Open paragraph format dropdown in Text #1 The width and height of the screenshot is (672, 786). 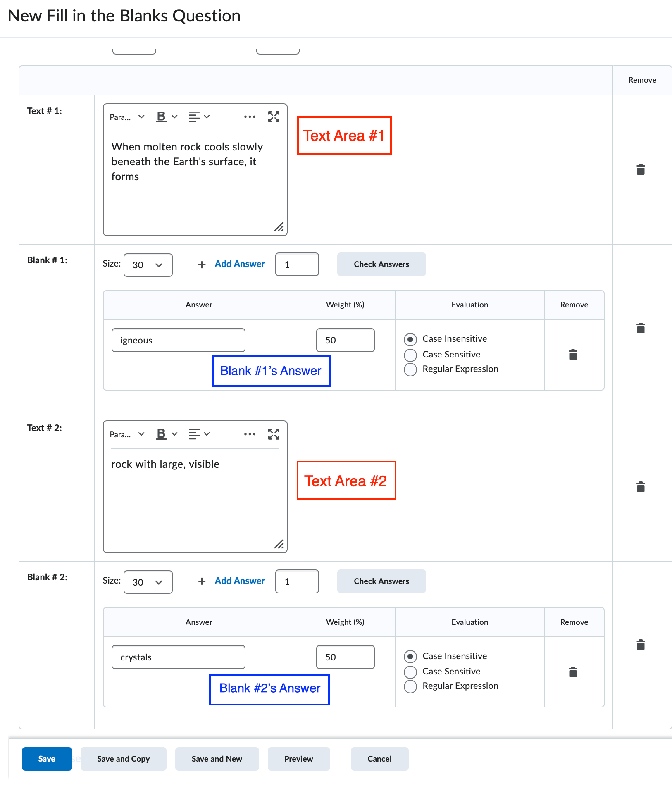[127, 117]
